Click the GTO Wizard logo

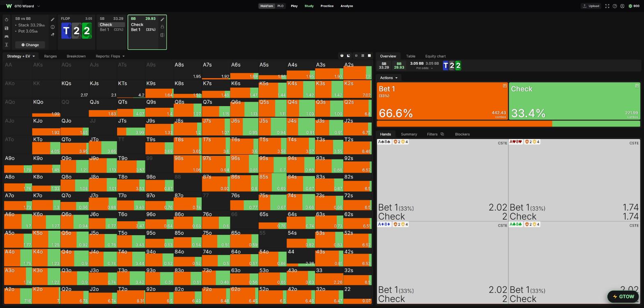(9, 6)
